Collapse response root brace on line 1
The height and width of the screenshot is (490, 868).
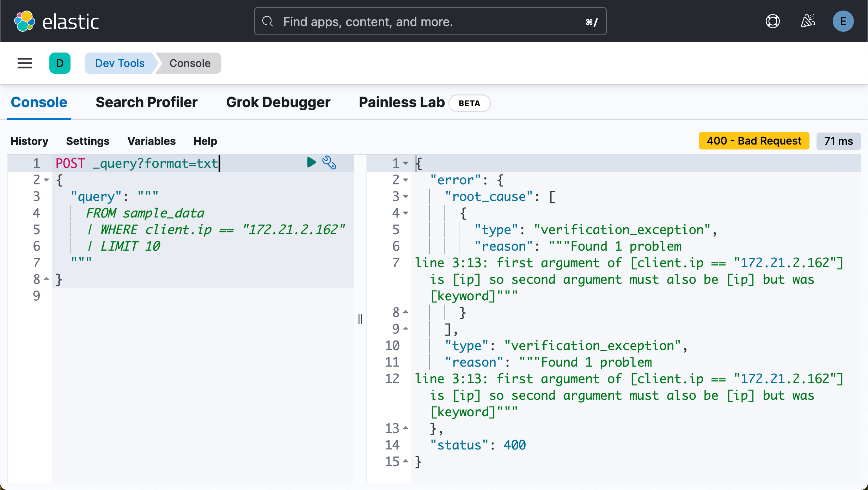(406, 164)
